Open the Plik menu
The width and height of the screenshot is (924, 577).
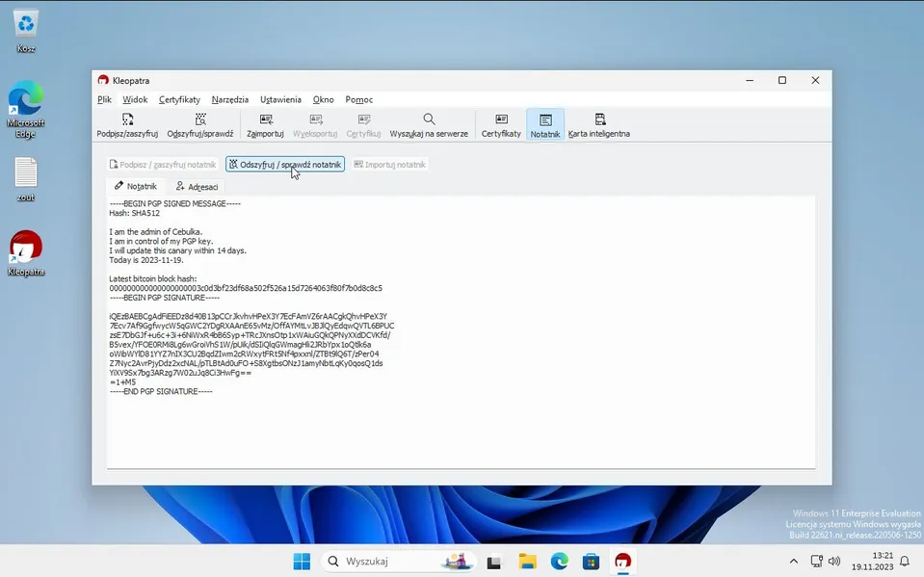(104, 99)
